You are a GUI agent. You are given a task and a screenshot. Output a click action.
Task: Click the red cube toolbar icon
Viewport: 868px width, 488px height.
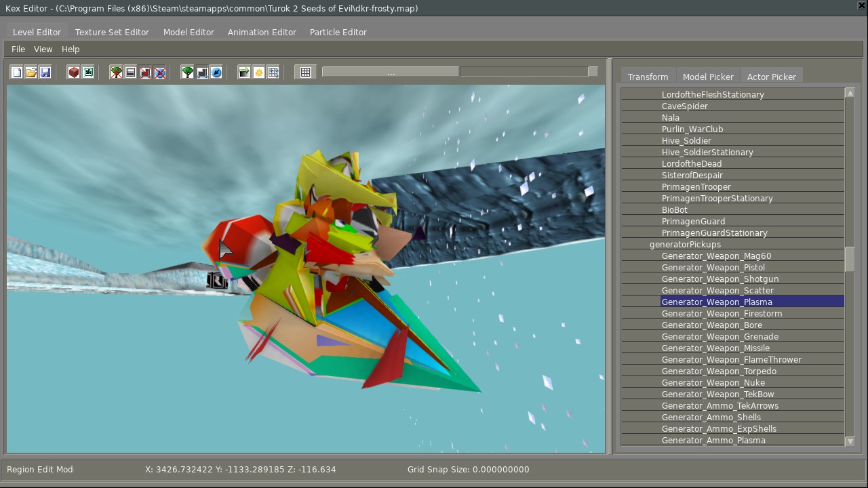tap(74, 73)
